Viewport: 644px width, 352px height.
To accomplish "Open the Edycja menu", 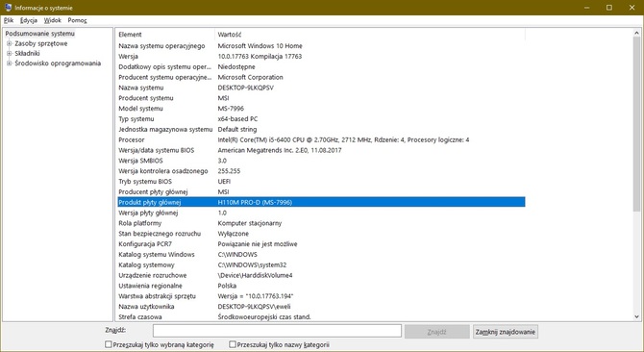I will (29, 20).
